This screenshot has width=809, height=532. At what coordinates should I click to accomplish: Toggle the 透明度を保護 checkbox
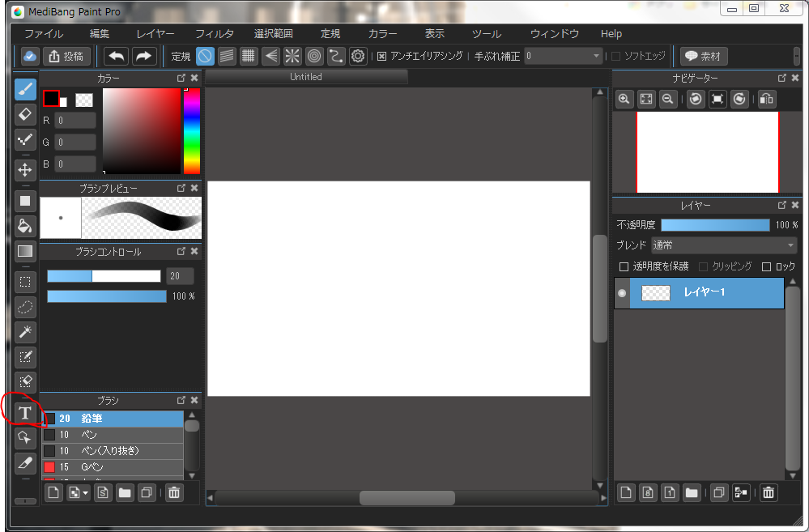[624, 266]
